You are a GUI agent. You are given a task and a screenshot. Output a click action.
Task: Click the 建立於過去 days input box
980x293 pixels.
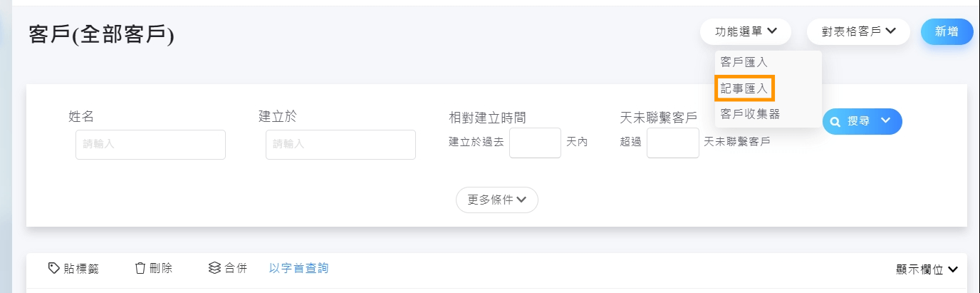tap(535, 143)
